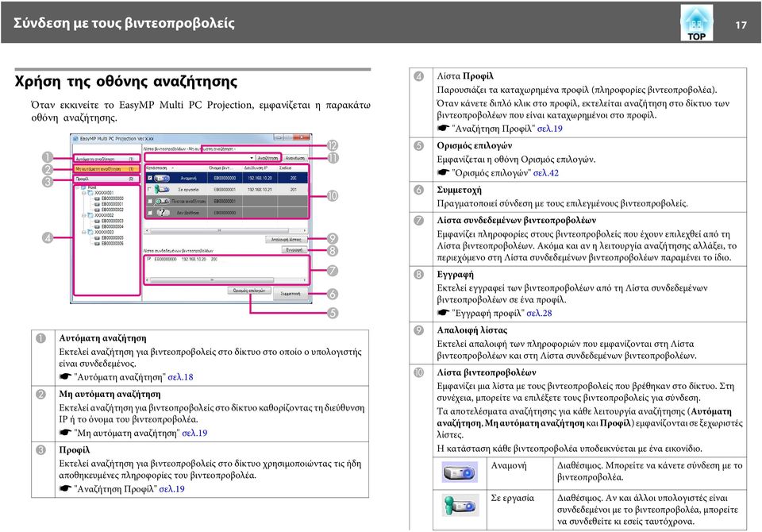The width and height of the screenshot is (762, 532).
Task: Click projector icon beside EB00000002 in the tree
Action: [97, 210]
